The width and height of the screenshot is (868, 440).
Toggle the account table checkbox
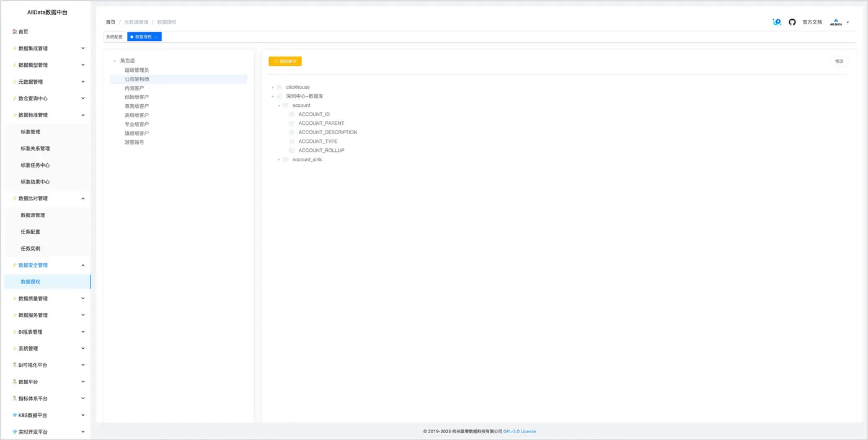click(286, 106)
